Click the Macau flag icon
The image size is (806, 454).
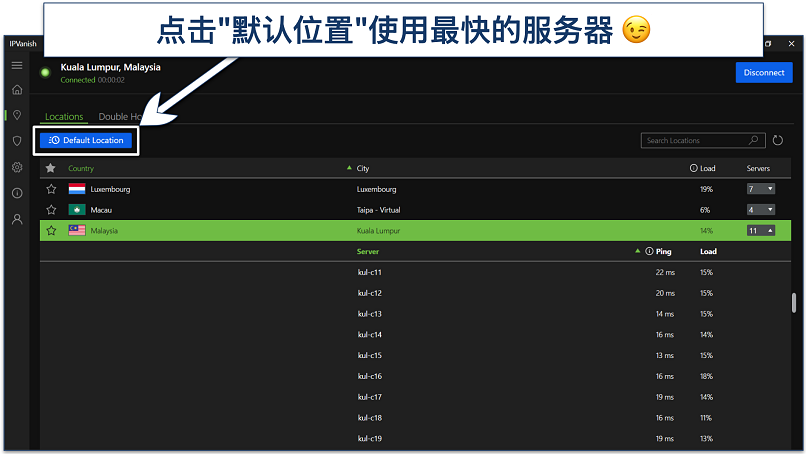point(77,210)
